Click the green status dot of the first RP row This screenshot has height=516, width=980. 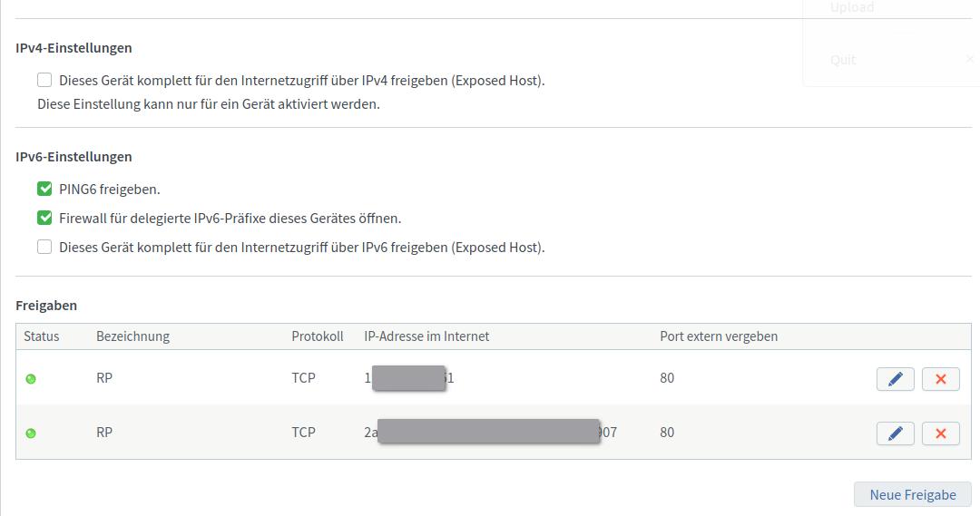(31, 379)
